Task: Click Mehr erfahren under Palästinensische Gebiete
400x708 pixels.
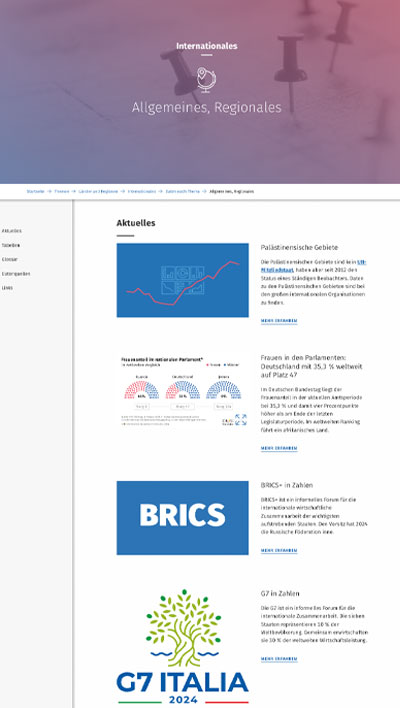Action: pos(279,321)
